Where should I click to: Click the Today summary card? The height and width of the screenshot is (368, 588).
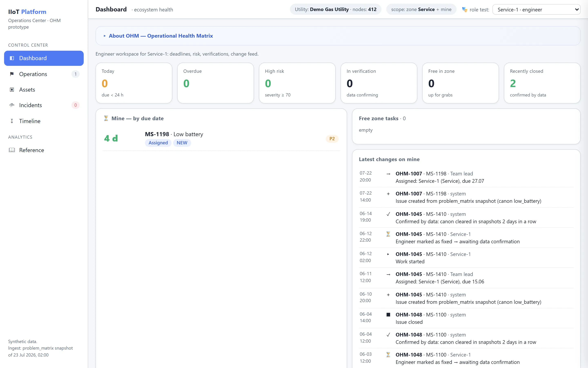pos(134,83)
